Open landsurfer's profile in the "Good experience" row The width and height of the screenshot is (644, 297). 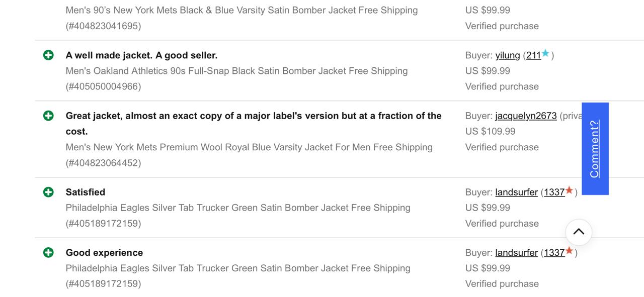tap(516, 252)
